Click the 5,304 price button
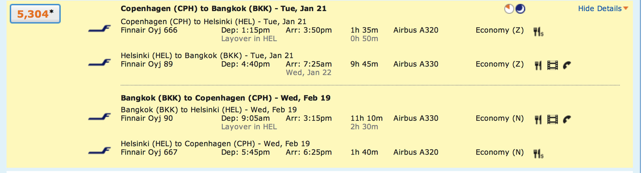The height and width of the screenshot is (173, 644). coord(35,14)
